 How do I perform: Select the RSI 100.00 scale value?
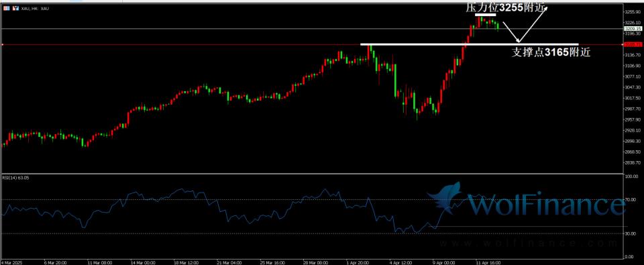(631, 176)
